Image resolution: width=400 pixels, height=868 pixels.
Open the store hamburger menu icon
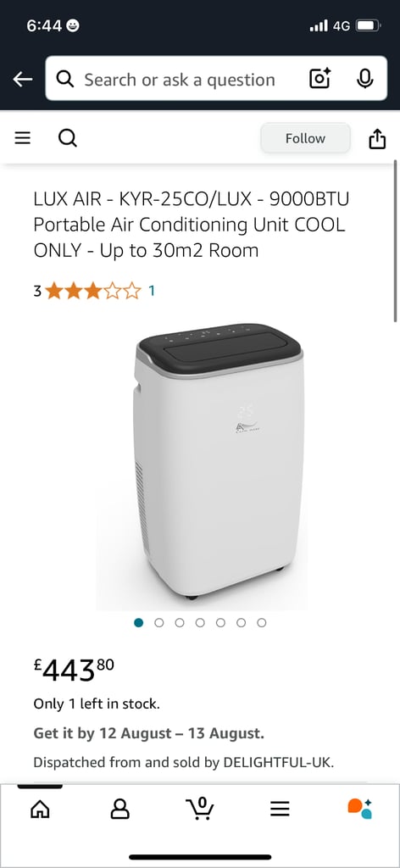point(22,138)
